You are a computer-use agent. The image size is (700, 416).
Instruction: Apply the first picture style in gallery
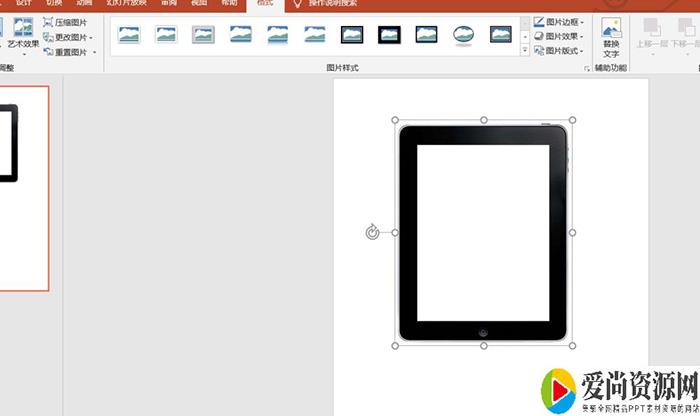[x=129, y=35]
